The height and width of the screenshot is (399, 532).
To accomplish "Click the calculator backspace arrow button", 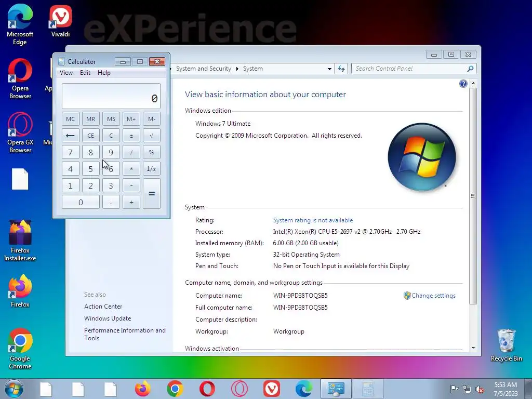I will click(x=70, y=136).
